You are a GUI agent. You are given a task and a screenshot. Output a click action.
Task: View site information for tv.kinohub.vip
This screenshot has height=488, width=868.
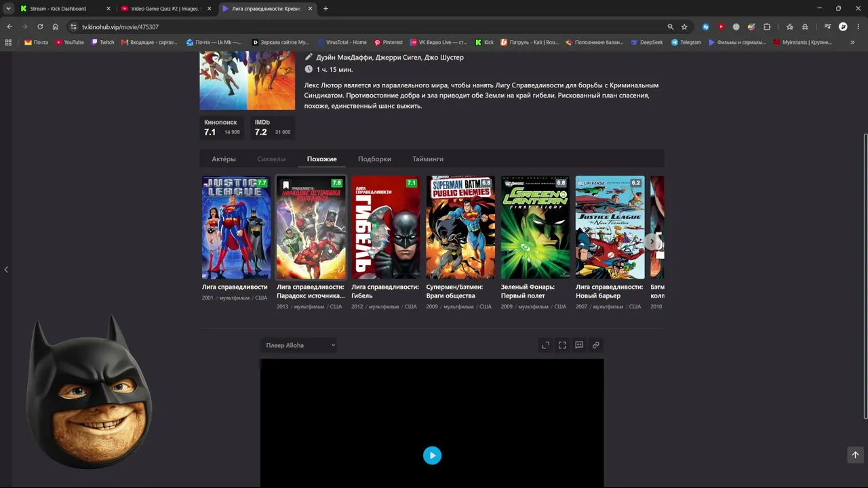click(x=73, y=26)
